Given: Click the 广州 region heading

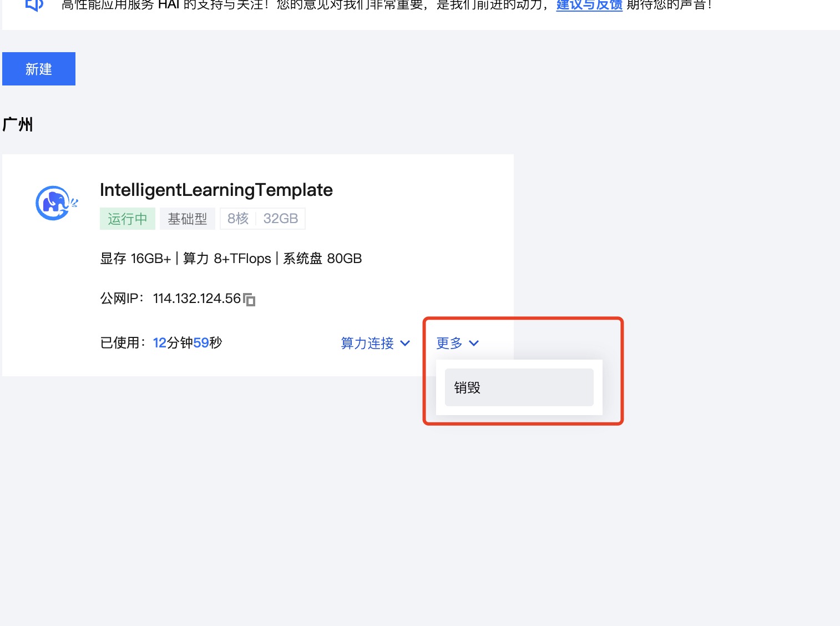Looking at the screenshot, I should pos(18,124).
